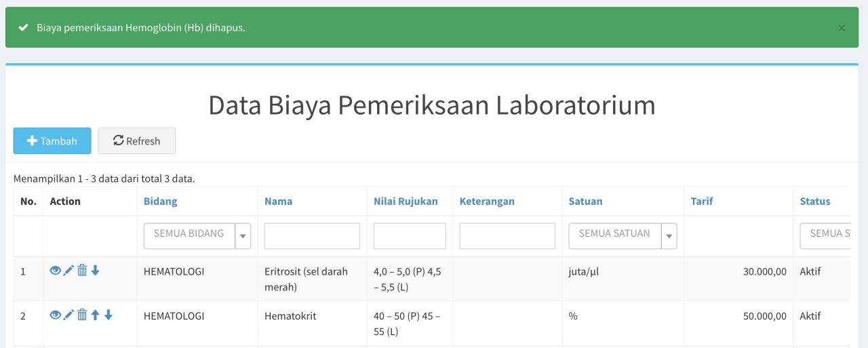Select the '50.000,00' tarif value
This screenshot has height=348, width=868.
[764, 316]
